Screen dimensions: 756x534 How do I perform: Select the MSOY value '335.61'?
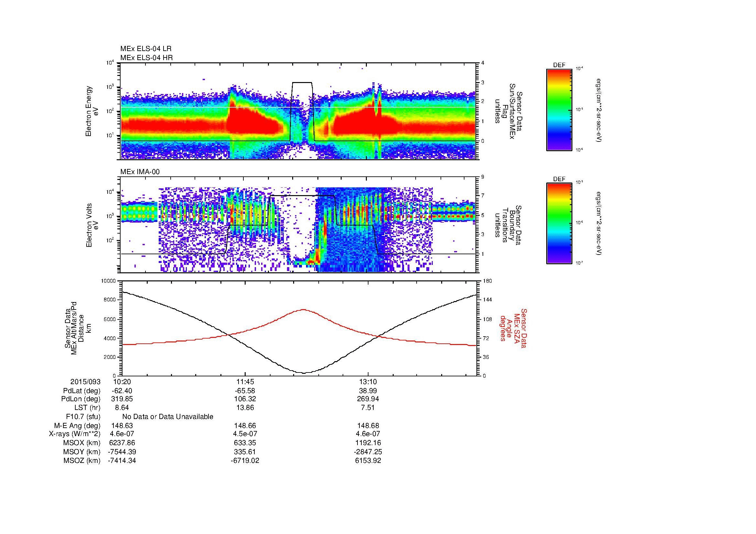tap(245, 452)
